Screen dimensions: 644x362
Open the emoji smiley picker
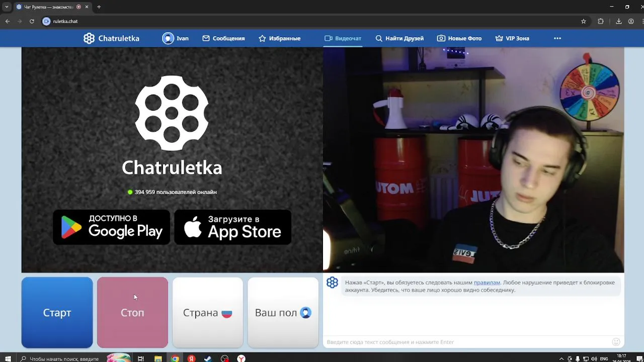tap(616, 342)
